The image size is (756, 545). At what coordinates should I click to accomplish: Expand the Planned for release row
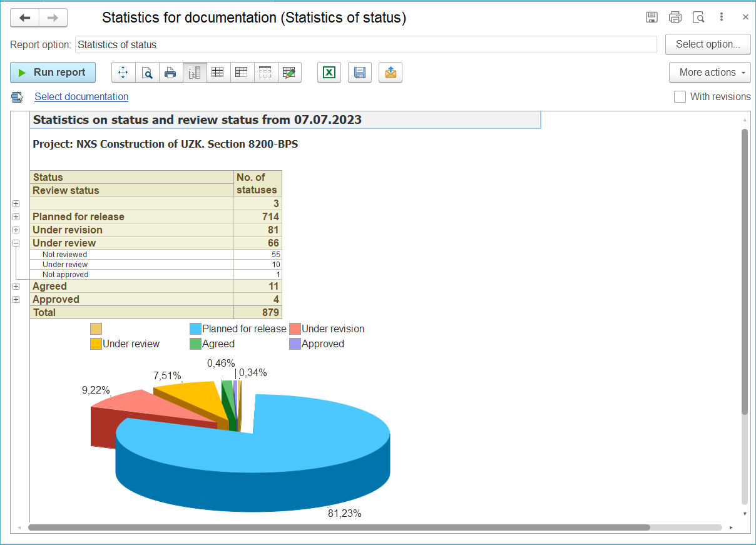(x=16, y=216)
